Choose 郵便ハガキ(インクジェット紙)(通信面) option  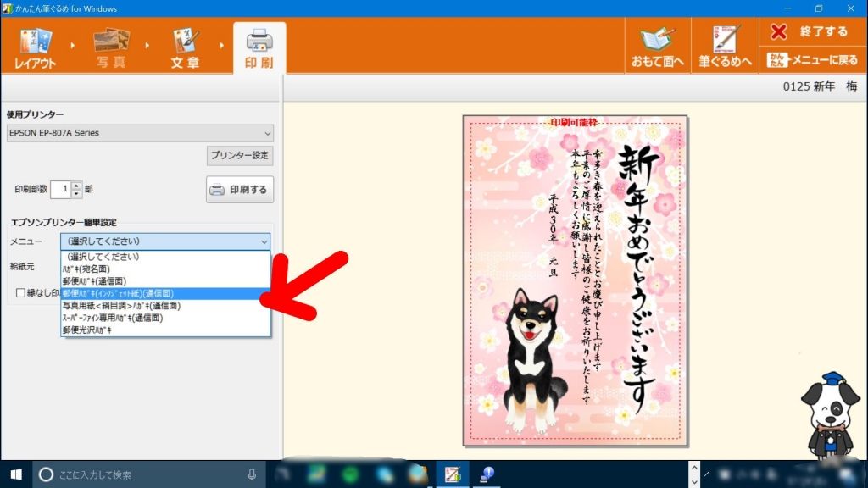pos(165,293)
